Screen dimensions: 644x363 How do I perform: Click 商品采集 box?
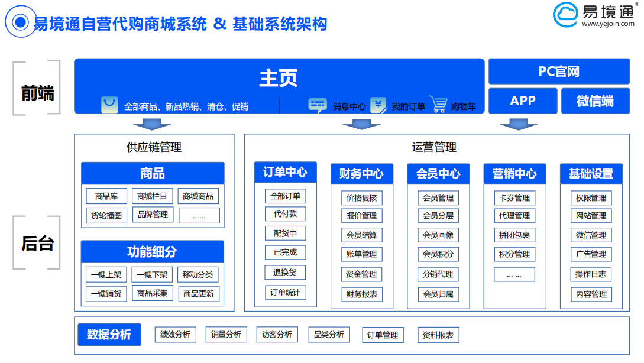(x=153, y=293)
